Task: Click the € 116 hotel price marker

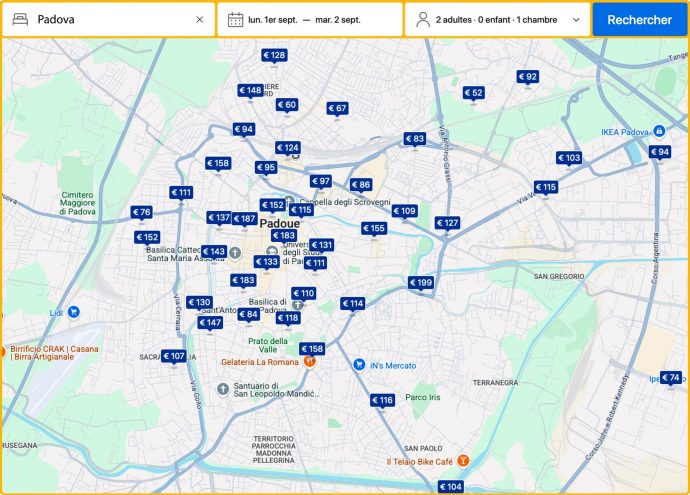Action: [382, 401]
